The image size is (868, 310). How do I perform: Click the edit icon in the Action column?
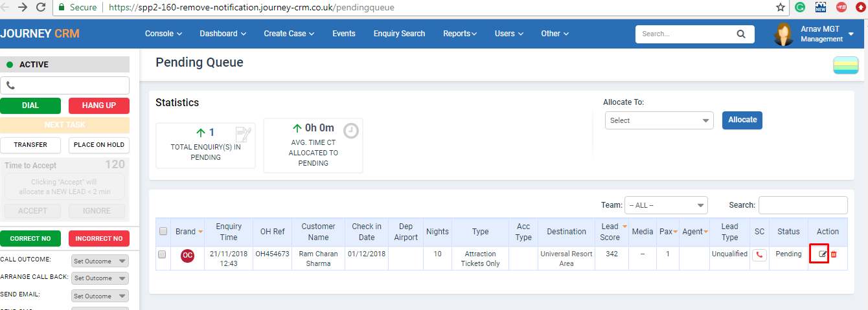823,254
